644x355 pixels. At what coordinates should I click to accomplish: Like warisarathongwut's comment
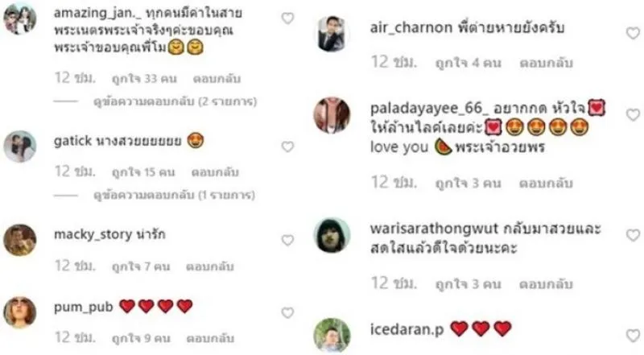(x=633, y=235)
